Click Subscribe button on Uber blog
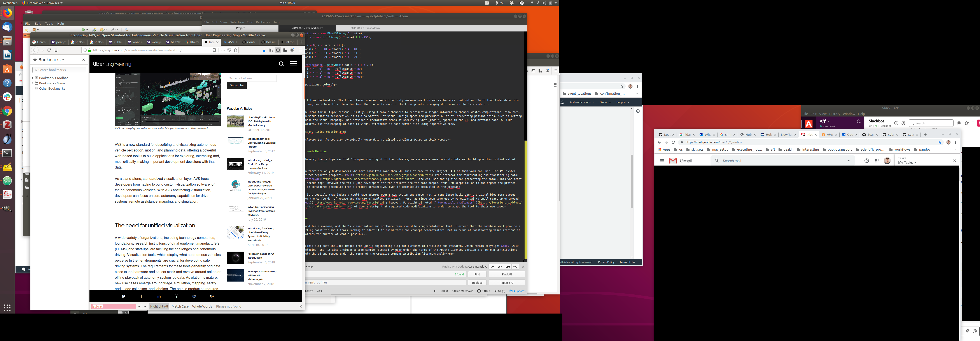The image size is (980, 341). (237, 85)
